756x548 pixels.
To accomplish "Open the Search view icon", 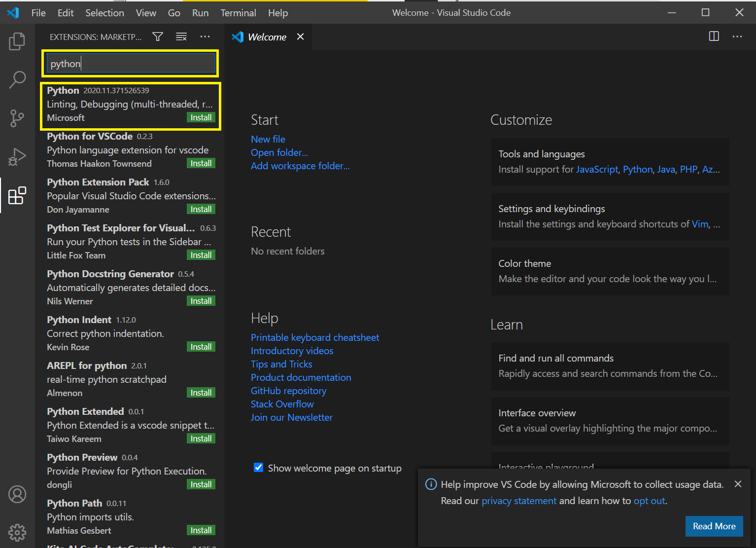I will [x=17, y=79].
